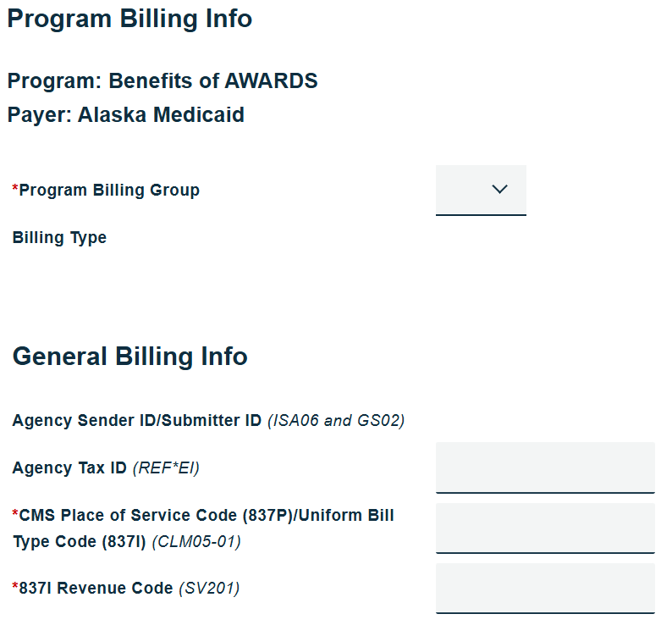Click the Billing Type label
The height and width of the screenshot is (625, 672).
pyautogui.click(x=59, y=238)
